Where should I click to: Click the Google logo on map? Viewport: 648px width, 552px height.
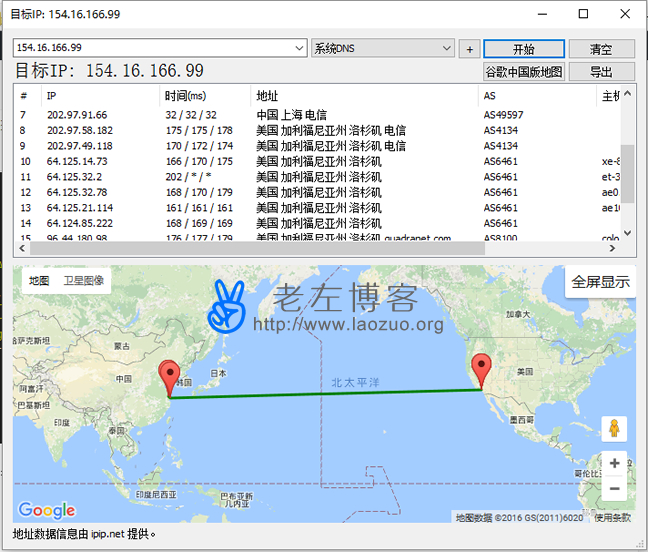[x=47, y=510]
